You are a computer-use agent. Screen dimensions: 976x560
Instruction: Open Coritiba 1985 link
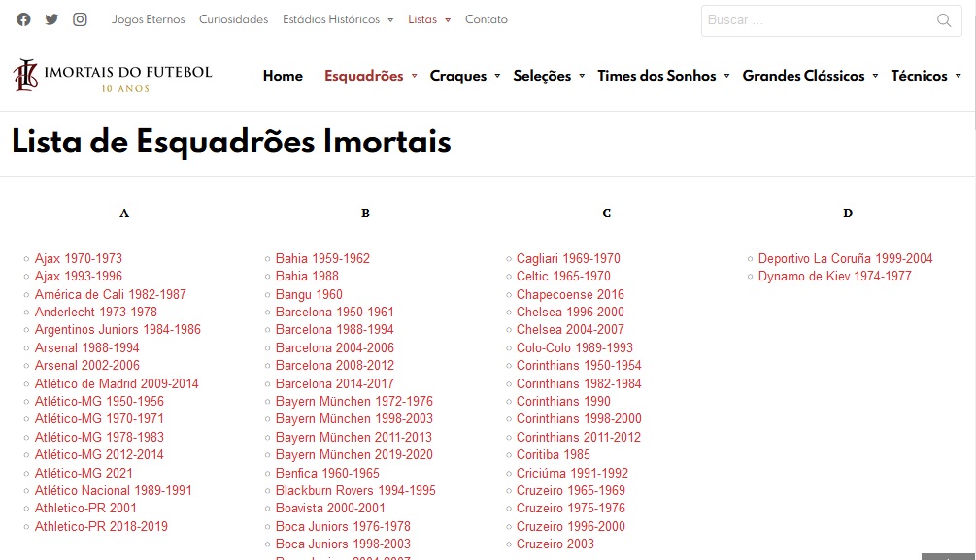tap(554, 455)
